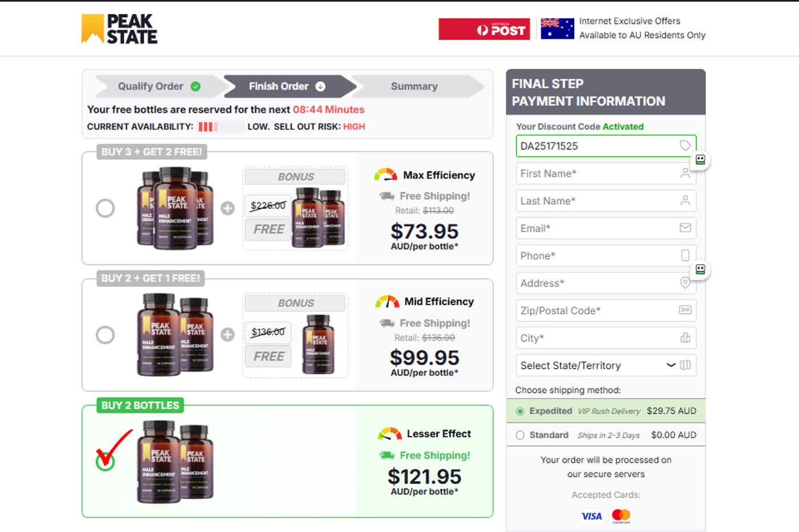
Task: Click the person icon in Last Name field
Action: tap(685, 200)
